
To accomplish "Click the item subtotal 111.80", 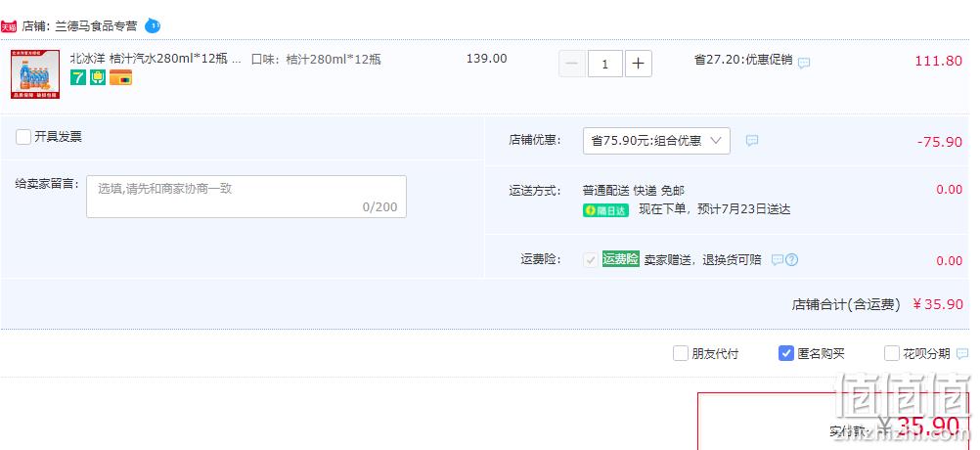I will [x=939, y=61].
